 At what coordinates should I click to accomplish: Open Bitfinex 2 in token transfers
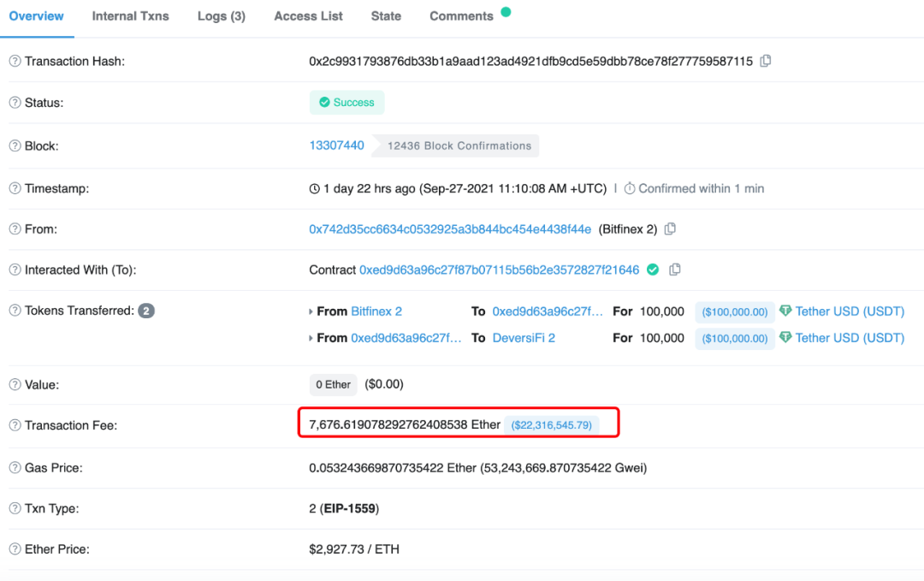(x=376, y=311)
